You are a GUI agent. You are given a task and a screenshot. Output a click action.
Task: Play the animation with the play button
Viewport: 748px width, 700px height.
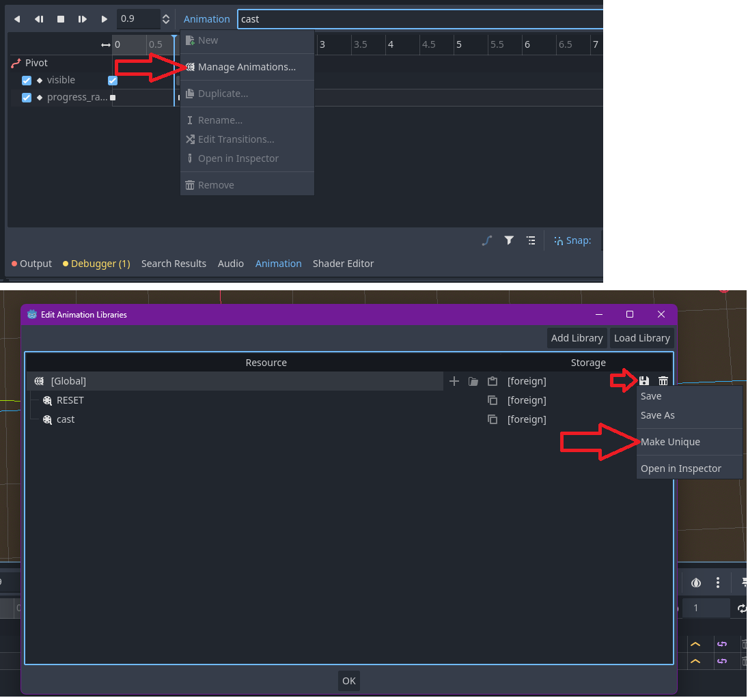104,19
